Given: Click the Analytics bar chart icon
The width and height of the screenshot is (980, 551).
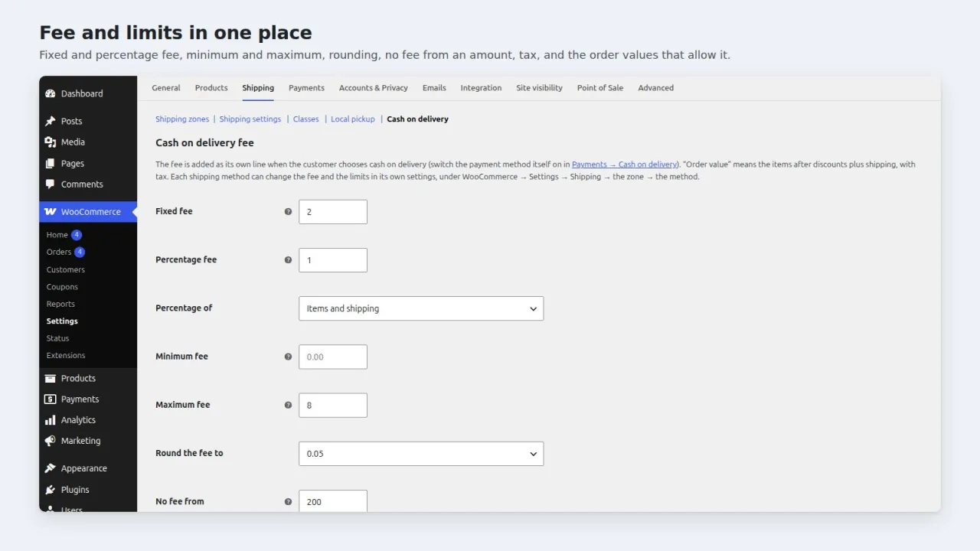Looking at the screenshot, I should click(x=51, y=420).
